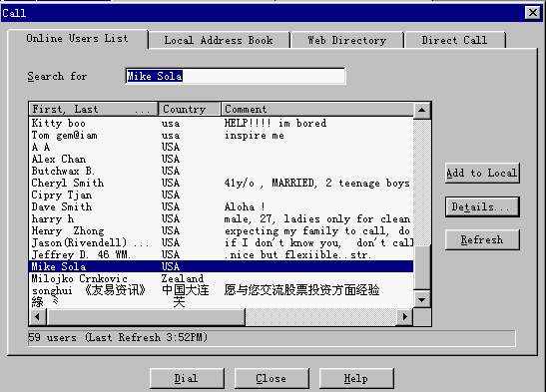The width and height of the screenshot is (546, 392).
Task: Select the Jeffrey D. 46 WM. row
Action: click(222, 254)
